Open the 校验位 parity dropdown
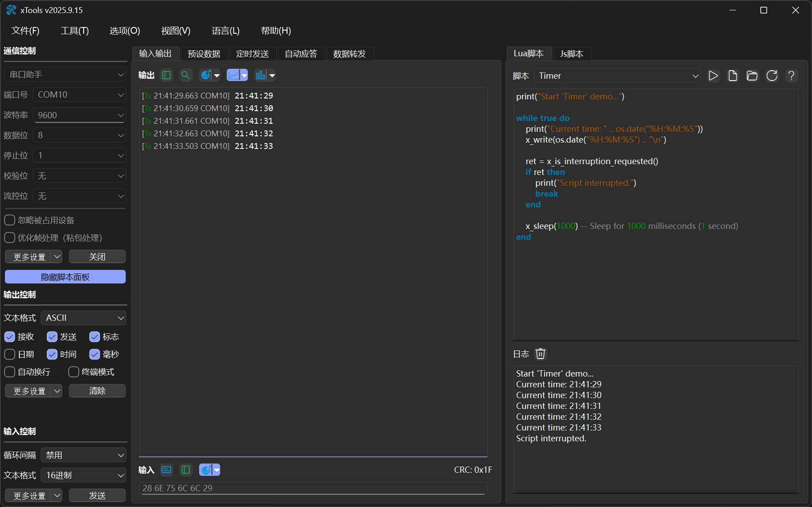The width and height of the screenshot is (812, 507). pos(80,176)
